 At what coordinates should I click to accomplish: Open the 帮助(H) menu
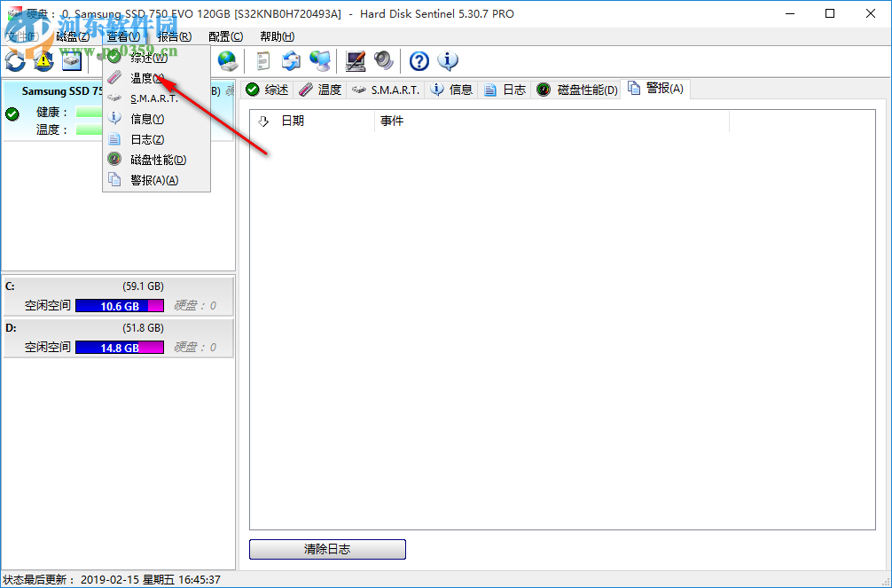point(277,36)
